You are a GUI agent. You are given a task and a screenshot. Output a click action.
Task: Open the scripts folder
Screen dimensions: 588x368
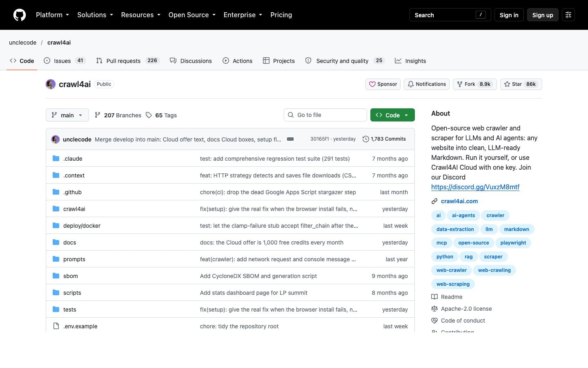72,293
